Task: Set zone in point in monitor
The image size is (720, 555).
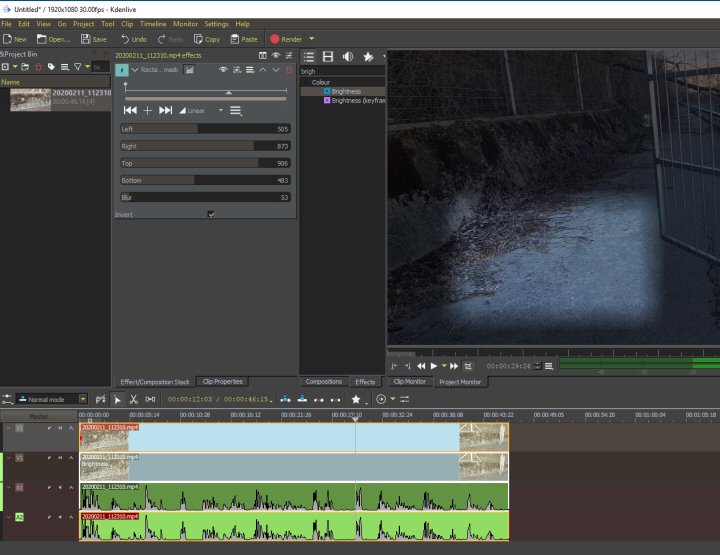Action: (x=394, y=366)
